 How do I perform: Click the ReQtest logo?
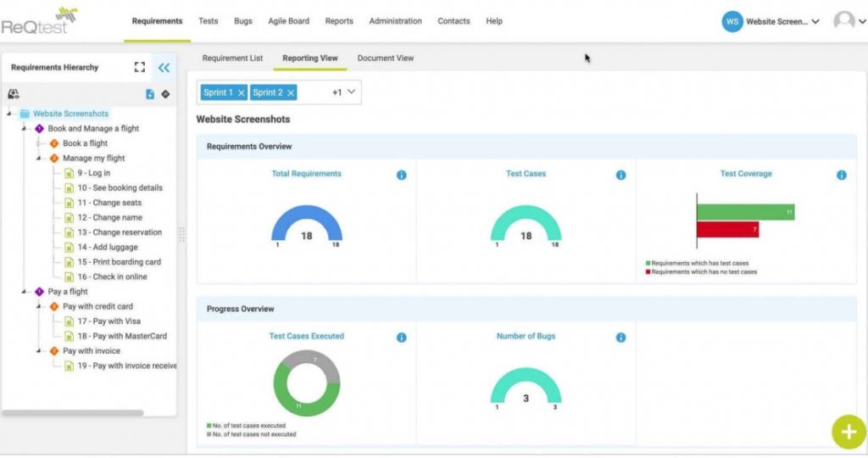pyautogui.click(x=39, y=21)
